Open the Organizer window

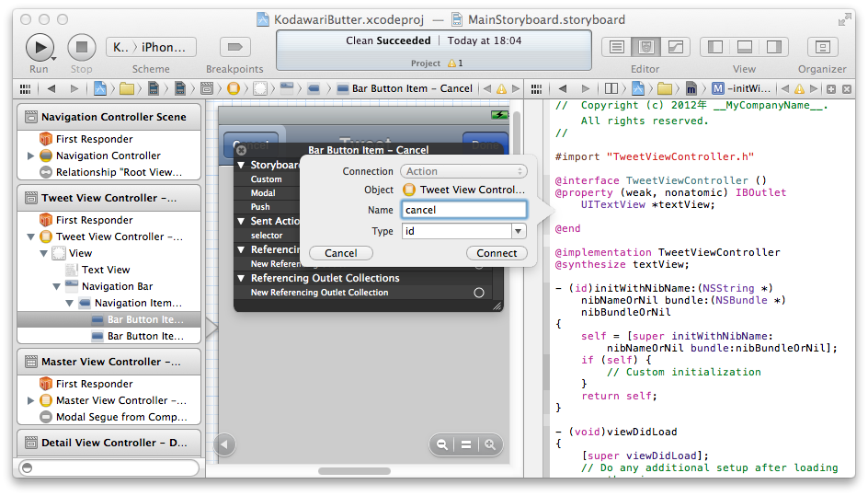(822, 47)
